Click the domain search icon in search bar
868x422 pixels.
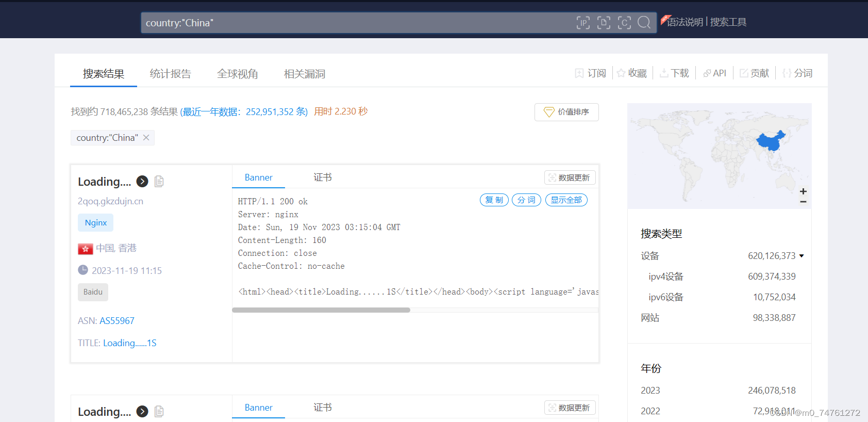[x=604, y=23]
